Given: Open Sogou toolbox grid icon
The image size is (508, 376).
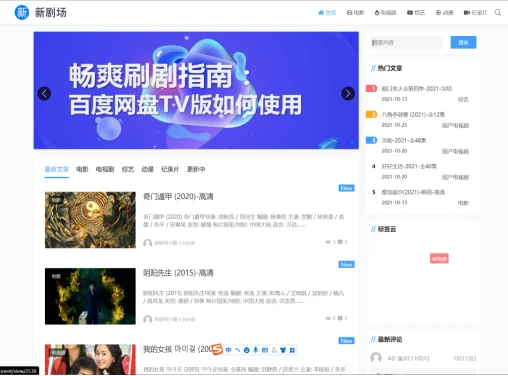Looking at the screenshot, I should pos(292,350).
